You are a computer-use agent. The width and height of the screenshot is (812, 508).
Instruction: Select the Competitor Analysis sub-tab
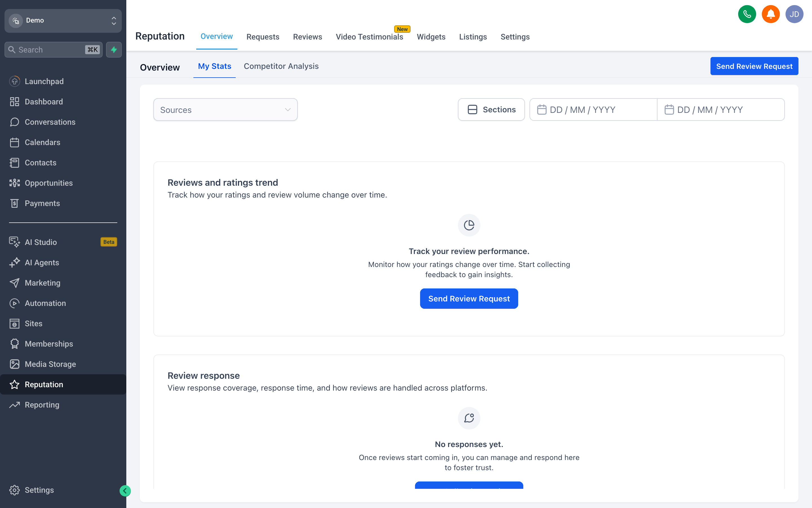pyautogui.click(x=281, y=66)
